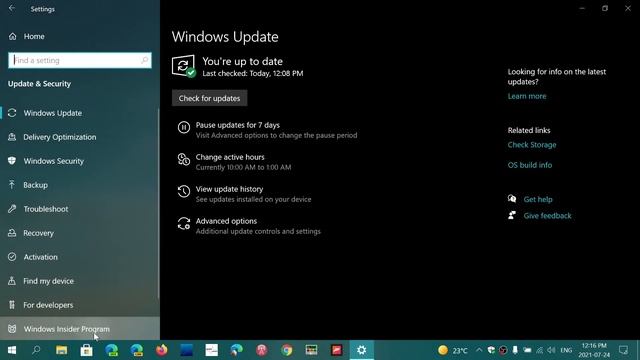Click the ENG language indicator
The image size is (640, 360).
point(566,350)
